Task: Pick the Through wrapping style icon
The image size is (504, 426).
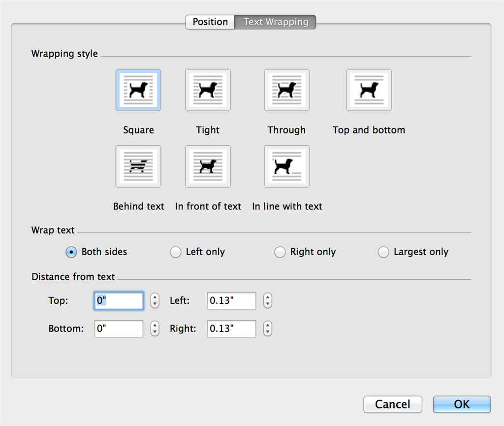Action: 287,90
